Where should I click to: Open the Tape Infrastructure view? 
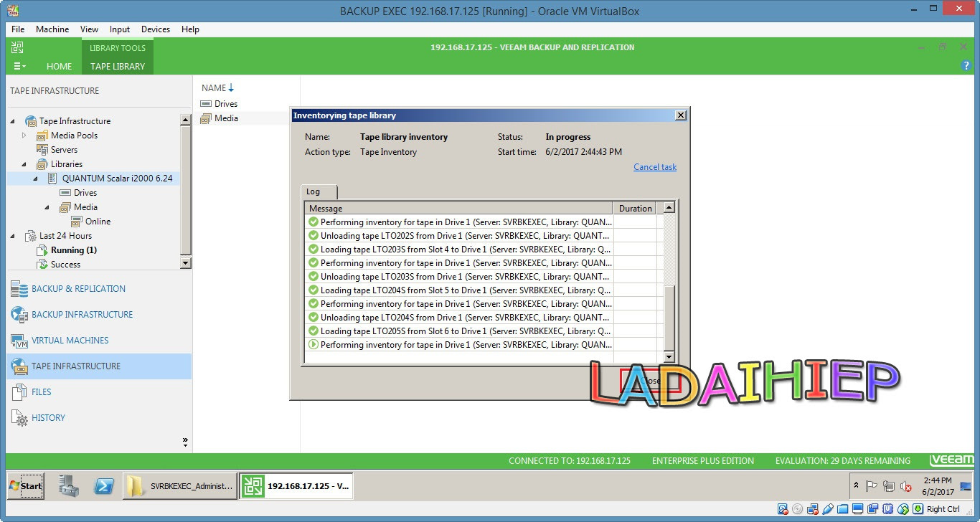(99, 366)
